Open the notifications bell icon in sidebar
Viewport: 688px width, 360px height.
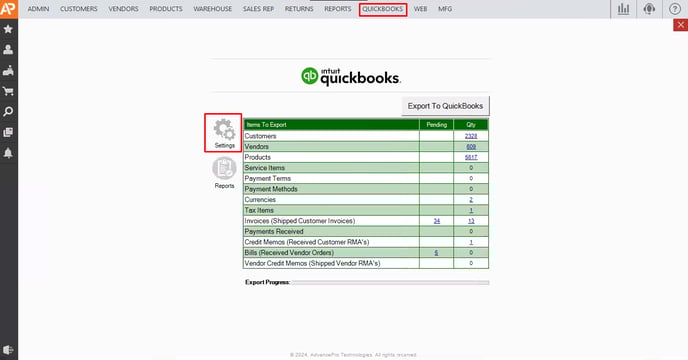(8, 153)
